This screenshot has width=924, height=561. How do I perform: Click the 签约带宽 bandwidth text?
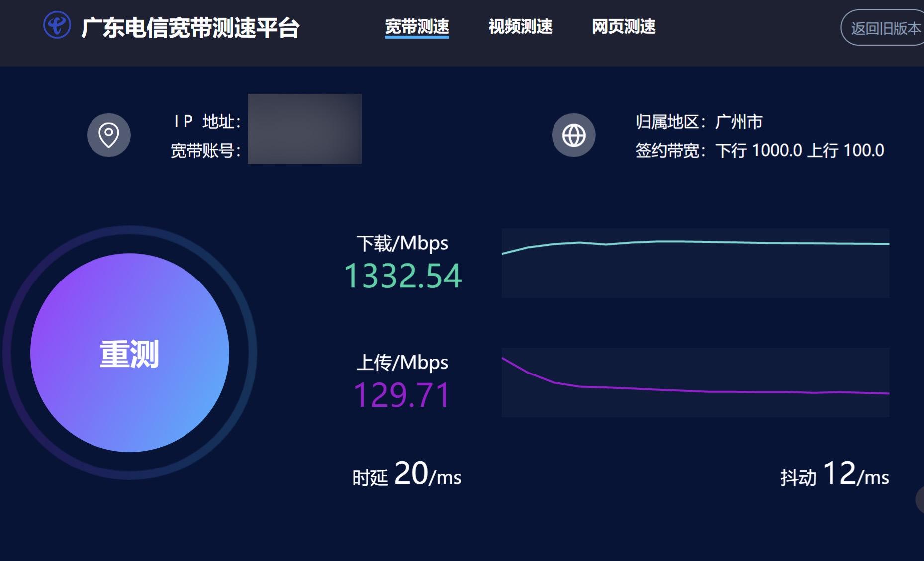pos(759,150)
